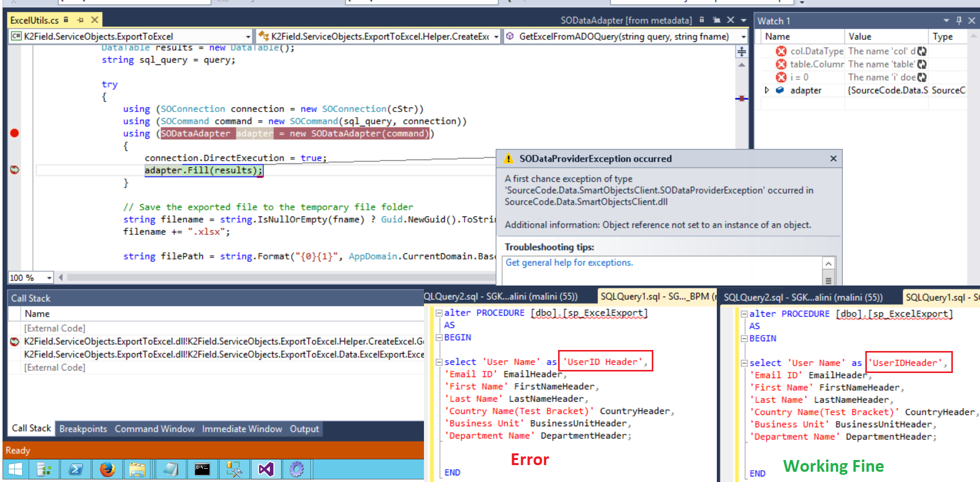The image size is (980, 482).
Task: Open PowerShell from the taskbar
Action: pos(76,469)
